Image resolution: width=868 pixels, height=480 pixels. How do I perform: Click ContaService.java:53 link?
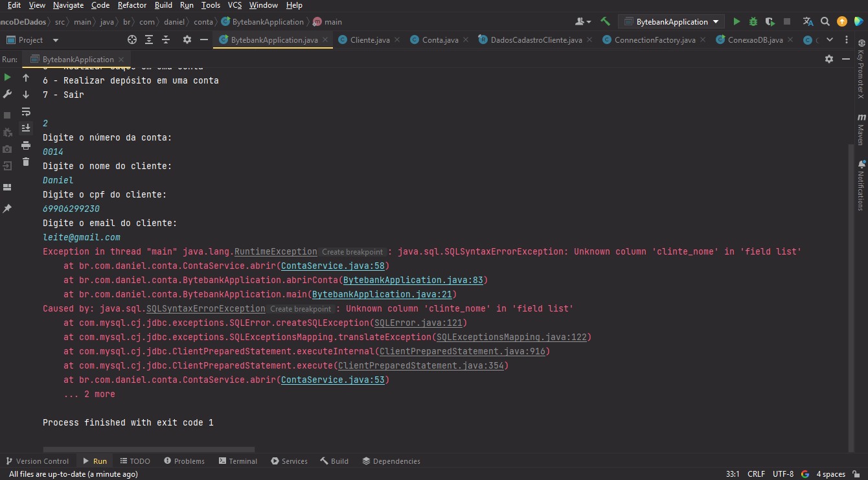332,380
